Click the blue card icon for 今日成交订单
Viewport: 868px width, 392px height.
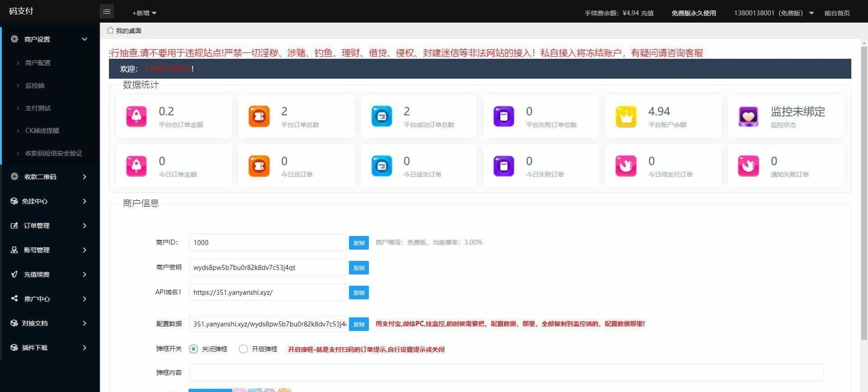click(382, 166)
